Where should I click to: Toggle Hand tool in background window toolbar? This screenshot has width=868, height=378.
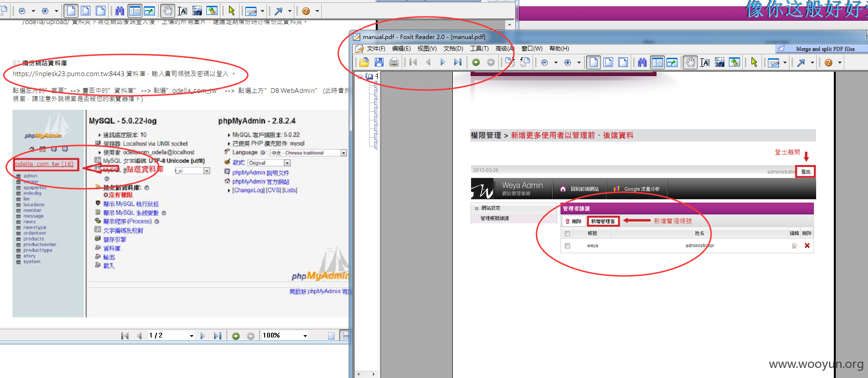point(167,11)
